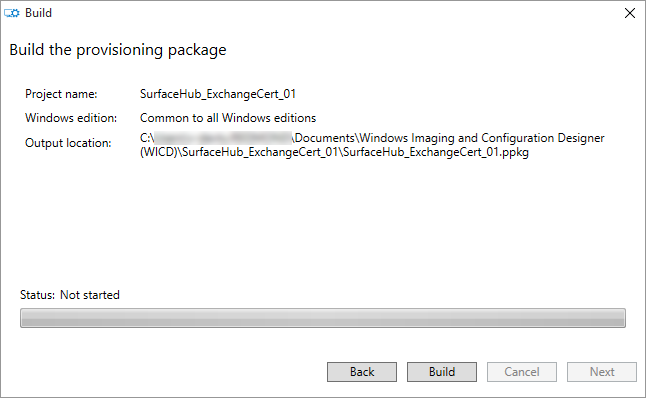Close the Build dialog window
The image size is (646, 398).
630,13
